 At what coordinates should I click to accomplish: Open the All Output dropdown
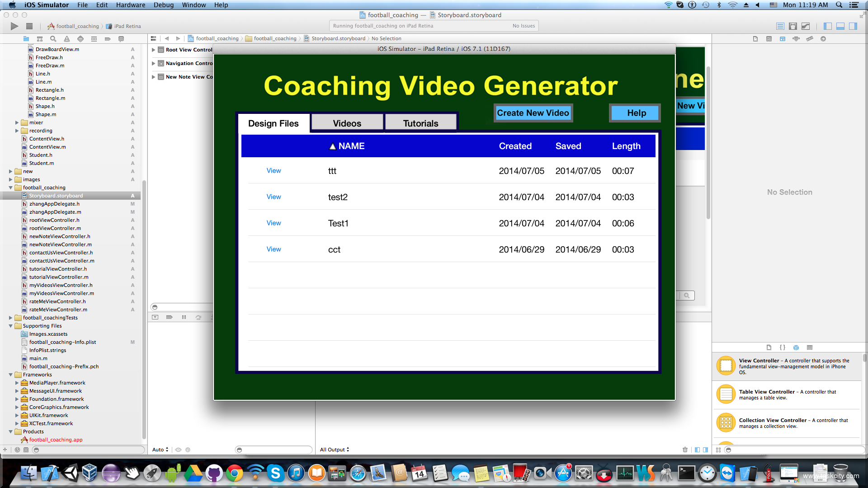pos(335,450)
